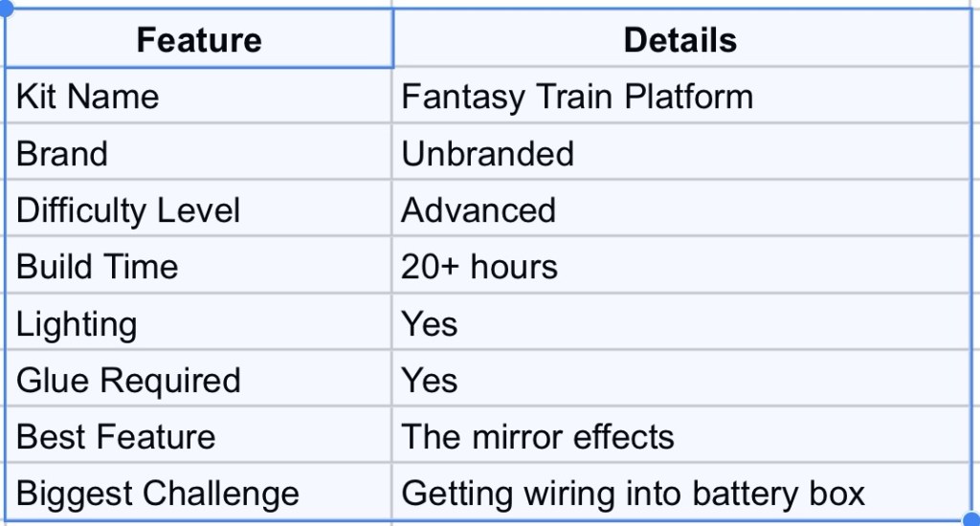Screen dimensions: 980x526
Task: Click the bottom-right blue selection handle
Action: pyautogui.click(x=972, y=520)
